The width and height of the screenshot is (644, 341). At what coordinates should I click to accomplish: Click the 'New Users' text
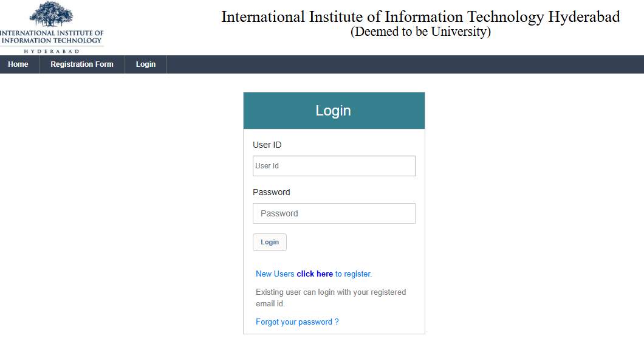tap(275, 274)
